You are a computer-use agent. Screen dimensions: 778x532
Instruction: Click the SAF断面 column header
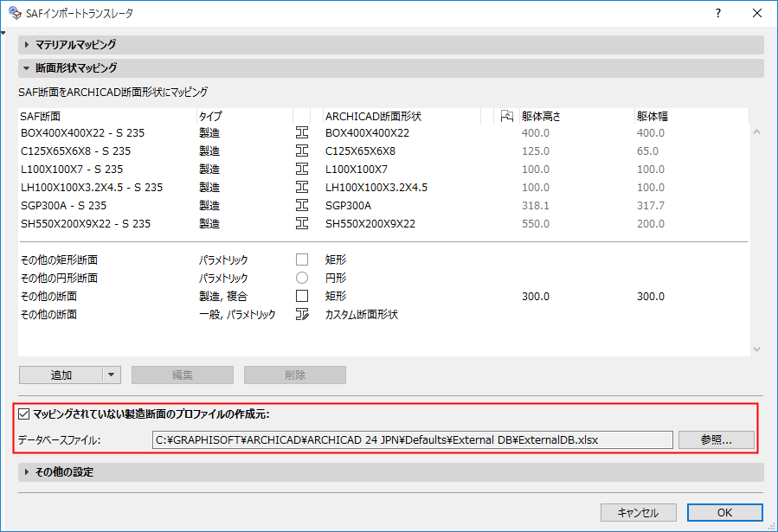tap(107, 116)
